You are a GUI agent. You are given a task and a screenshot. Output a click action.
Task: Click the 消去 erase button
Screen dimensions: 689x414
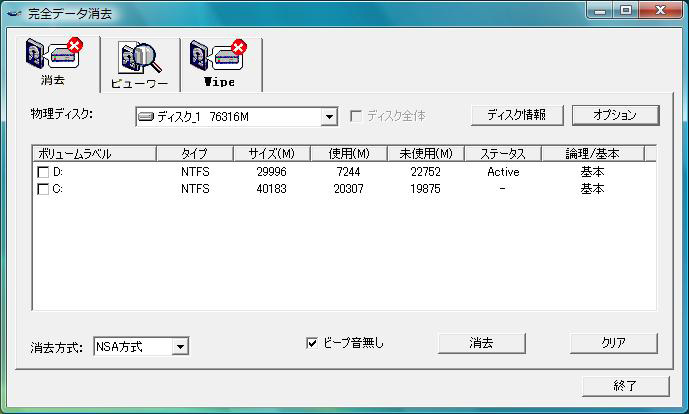click(x=482, y=343)
